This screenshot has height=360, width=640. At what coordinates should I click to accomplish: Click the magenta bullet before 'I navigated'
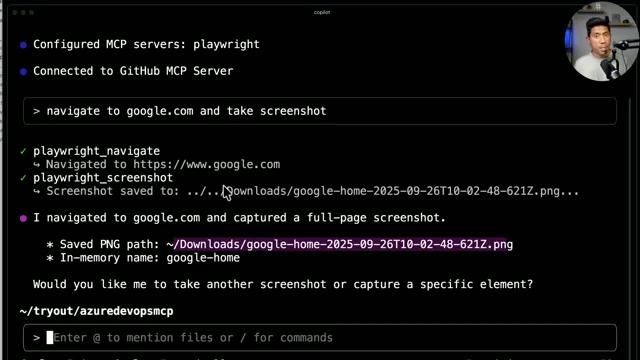tap(23, 218)
